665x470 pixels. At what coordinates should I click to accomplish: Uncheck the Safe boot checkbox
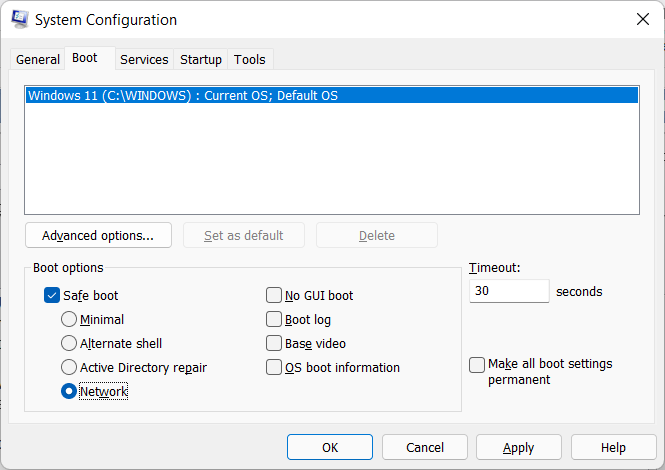pos(52,296)
